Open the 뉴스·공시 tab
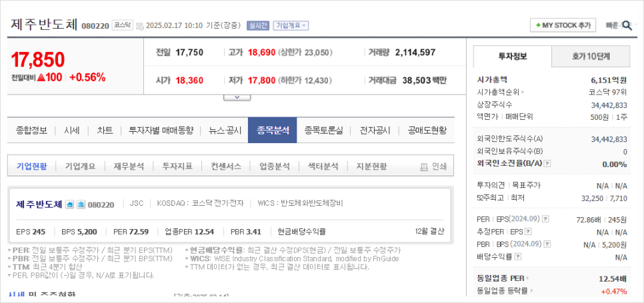Viewport: 644px width, 303px height. pyautogui.click(x=225, y=131)
